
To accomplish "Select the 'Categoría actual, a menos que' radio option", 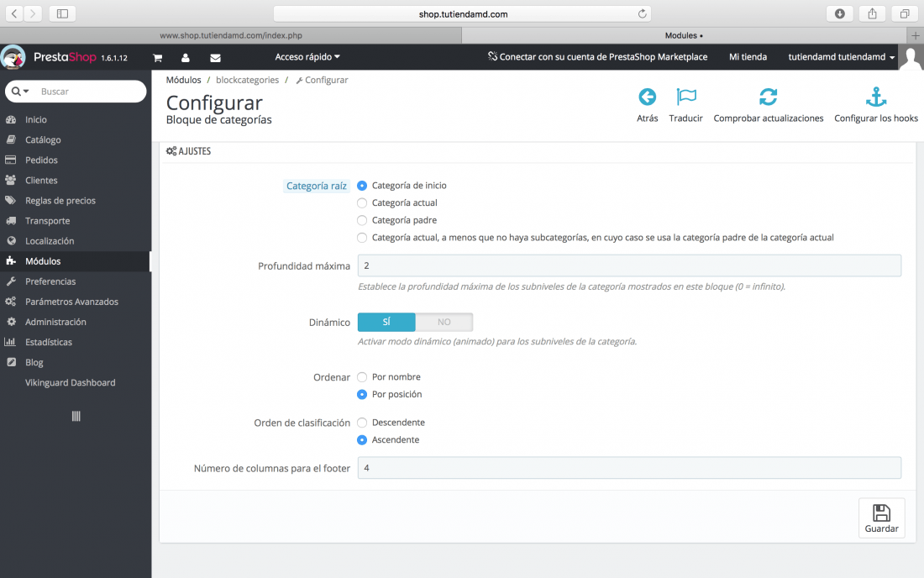I will (x=362, y=238).
